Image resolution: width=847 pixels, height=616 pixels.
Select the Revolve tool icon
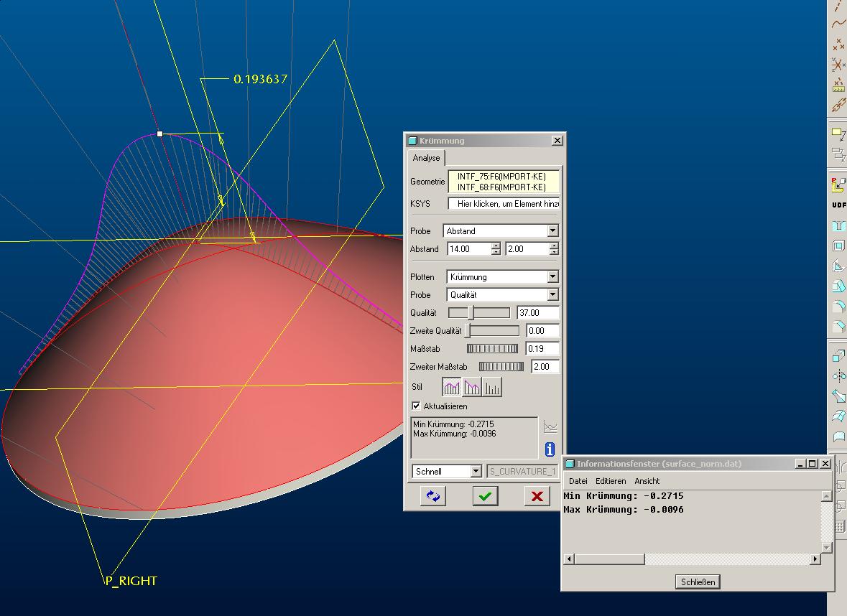pos(838,375)
